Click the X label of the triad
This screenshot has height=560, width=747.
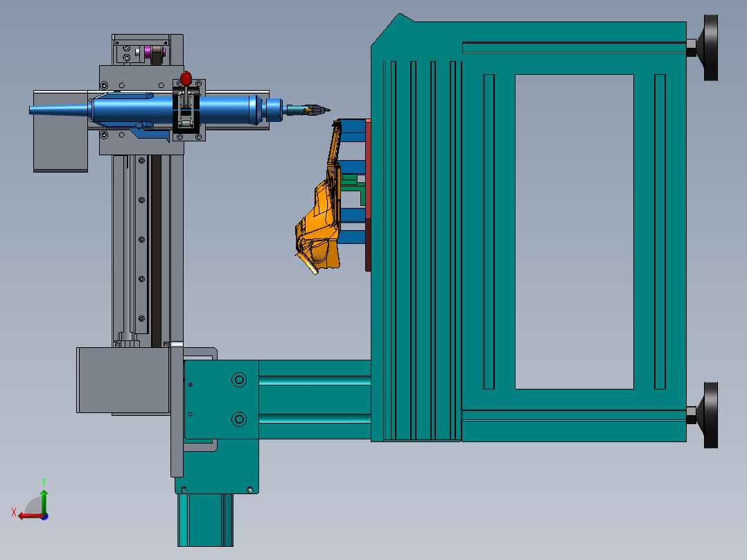[14, 513]
